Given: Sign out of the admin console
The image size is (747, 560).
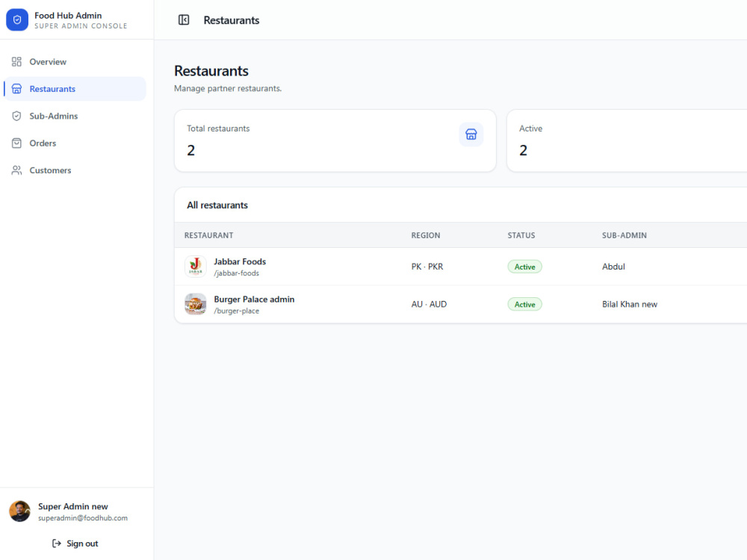Looking at the screenshot, I should coord(75,544).
